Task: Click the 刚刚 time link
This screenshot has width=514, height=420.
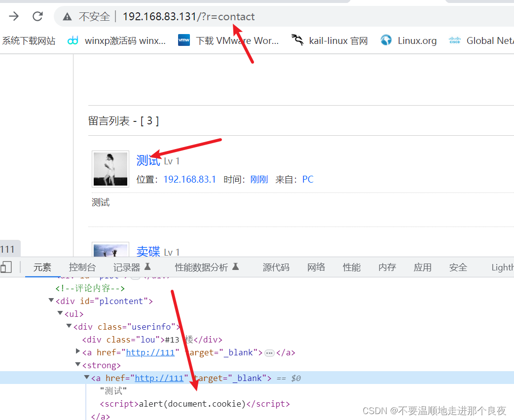Action: (x=259, y=179)
